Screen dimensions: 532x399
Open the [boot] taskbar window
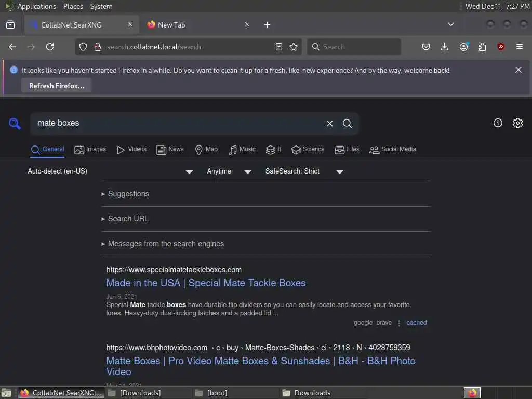tap(236, 393)
